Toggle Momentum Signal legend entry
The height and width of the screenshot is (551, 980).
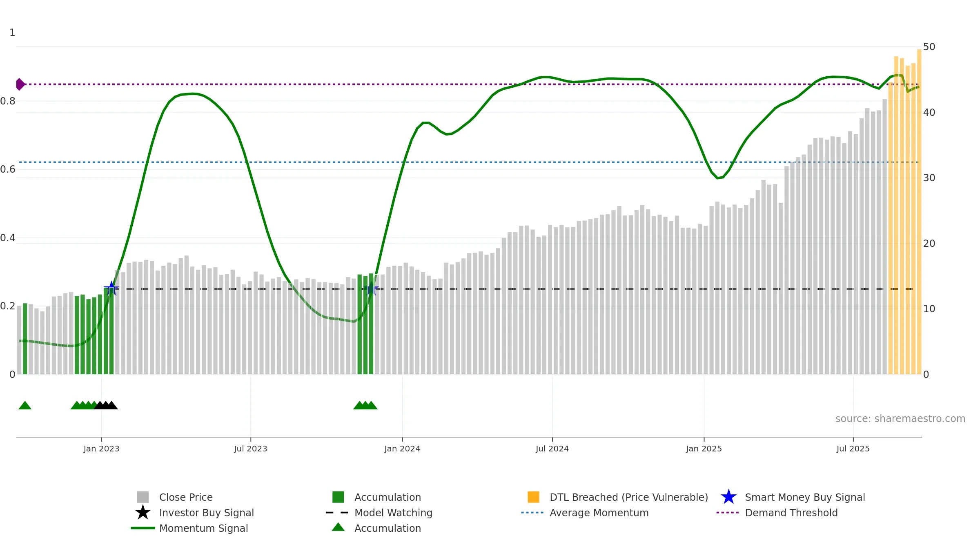coord(203,528)
